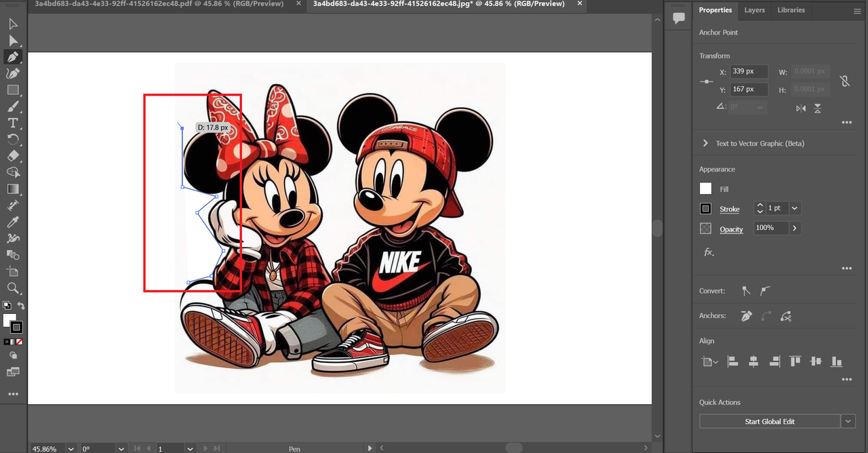
Task: Click the X position input field
Action: tap(749, 71)
